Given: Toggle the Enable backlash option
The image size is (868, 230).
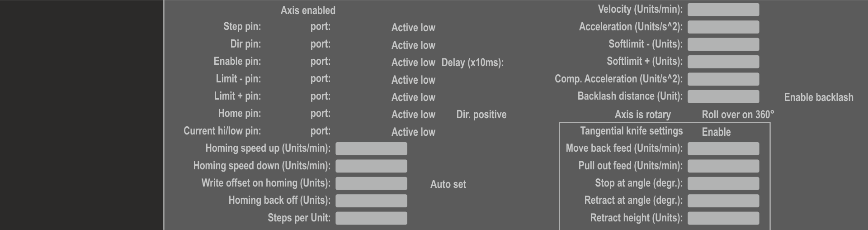Looking at the screenshot, I should tap(818, 97).
